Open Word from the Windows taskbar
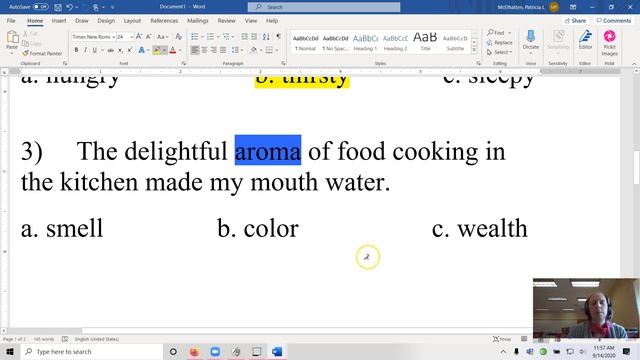The height and width of the screenshot is (360, 640). click(x=277, y=351)
